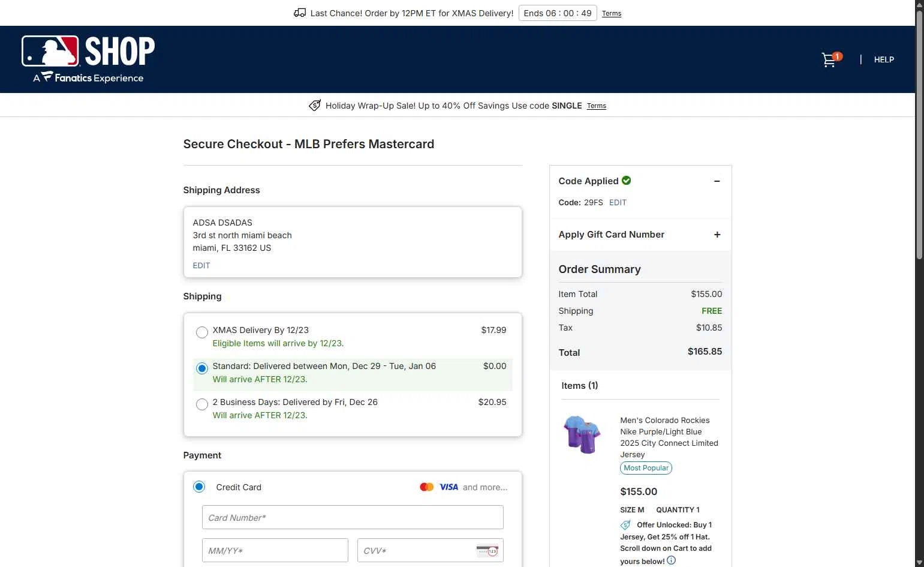Click the $20.95 two-day price
The image size is (924, 567).
click(x=492, y=402)
